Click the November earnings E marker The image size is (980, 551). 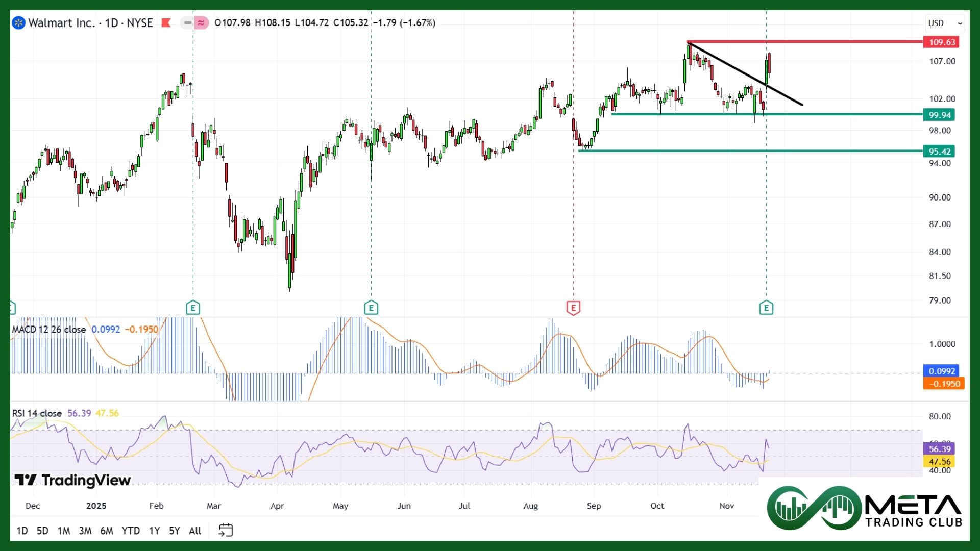click(766, 308)
